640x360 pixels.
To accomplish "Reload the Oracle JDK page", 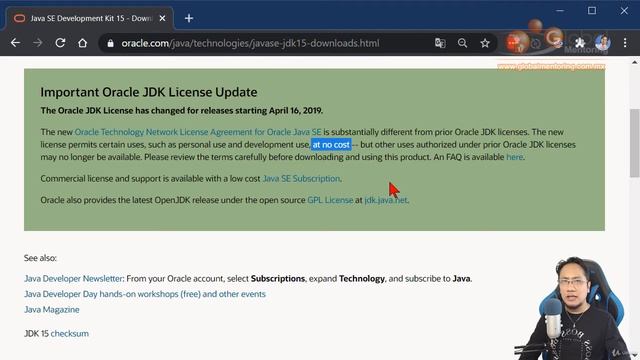I will pos(60,43).
